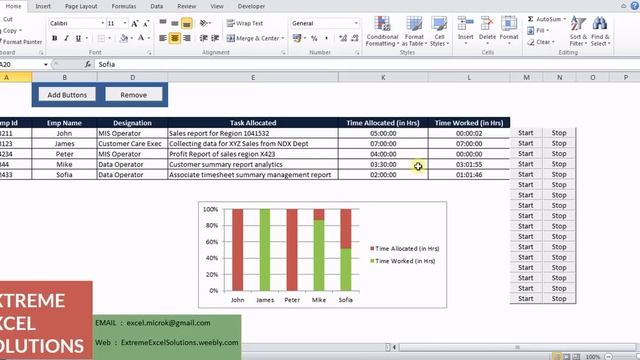Click Format Painter
Image resolution: width=640 pixels, height=360 pixels.
pos(21,42)
